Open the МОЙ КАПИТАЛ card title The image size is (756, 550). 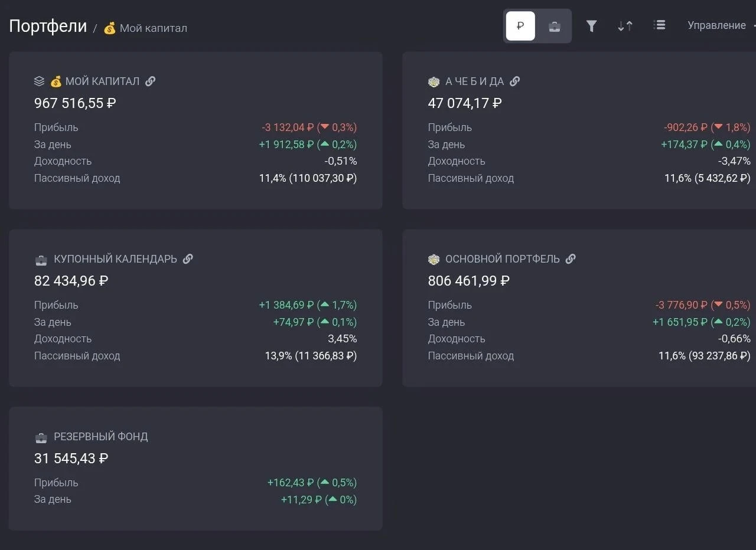(x=102, y=81)
